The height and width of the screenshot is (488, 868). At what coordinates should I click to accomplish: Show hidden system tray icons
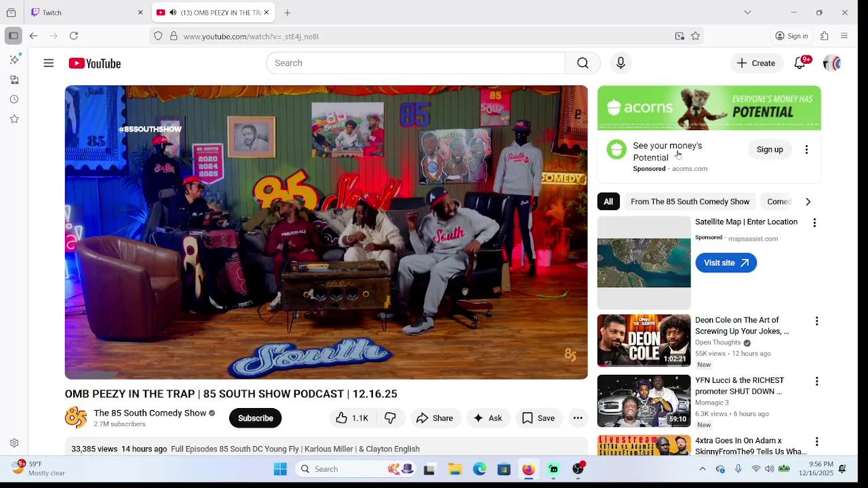(x=703, y=469)
